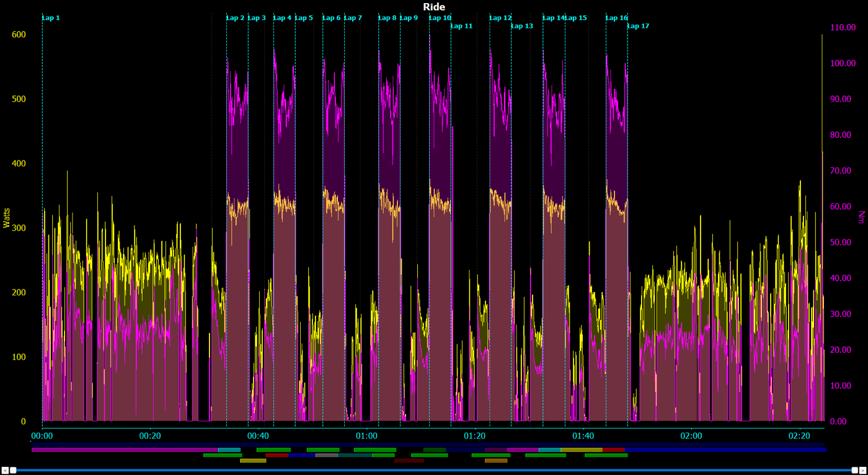The height and width of the screenshot is (475, 868).
Task: Grab the right handle of range slider
Action: [855, 470]
